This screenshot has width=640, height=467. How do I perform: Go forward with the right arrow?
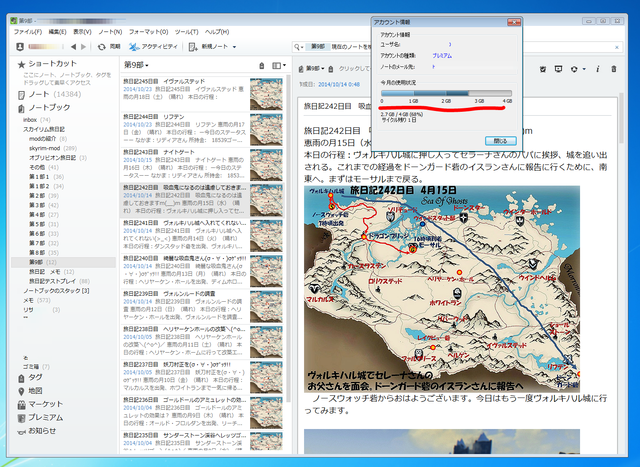(84, 47)
